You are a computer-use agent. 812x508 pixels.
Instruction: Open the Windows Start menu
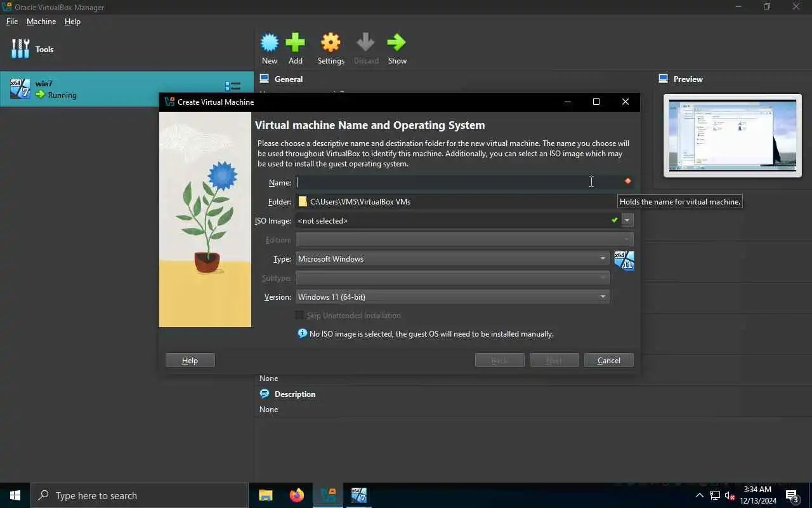(15, 495)
